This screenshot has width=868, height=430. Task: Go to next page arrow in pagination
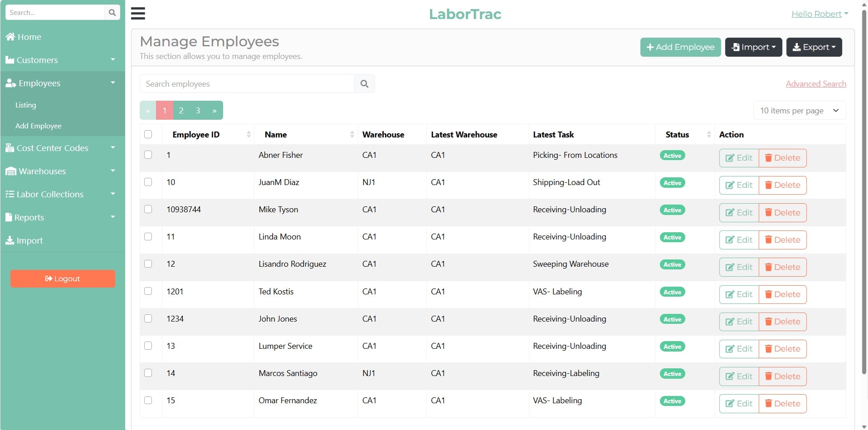tap(215, 111)
